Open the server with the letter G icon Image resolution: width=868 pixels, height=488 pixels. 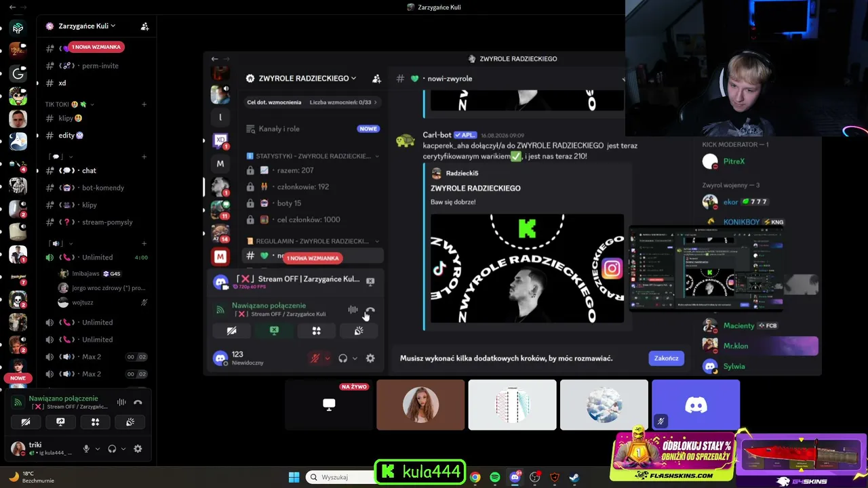click(x=18, y=73)
